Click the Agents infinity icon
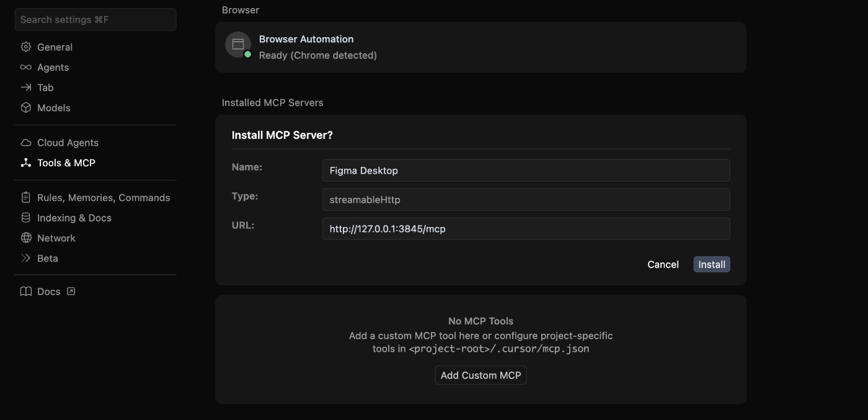The width and height of the screenshot is (868, 420). [26, 67]
